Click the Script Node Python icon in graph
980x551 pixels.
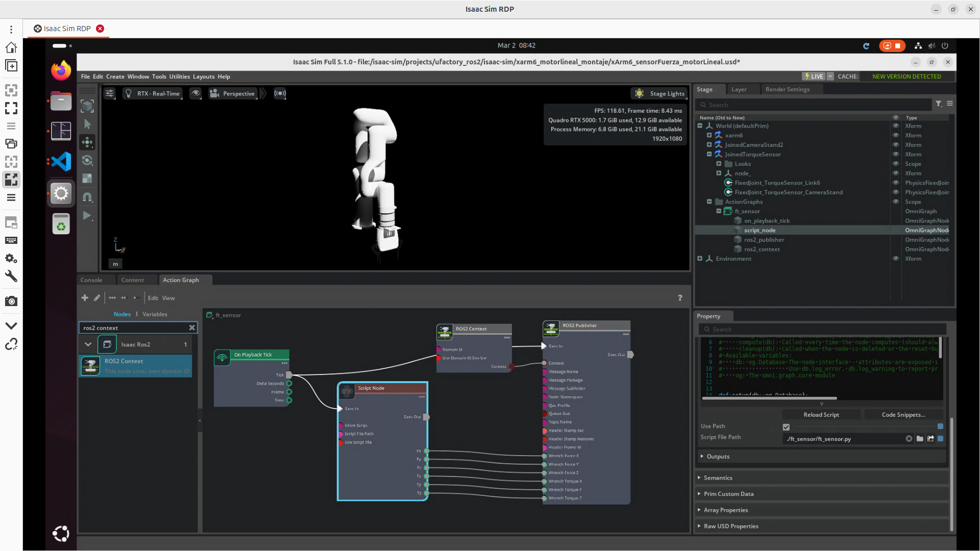point(347,391)
